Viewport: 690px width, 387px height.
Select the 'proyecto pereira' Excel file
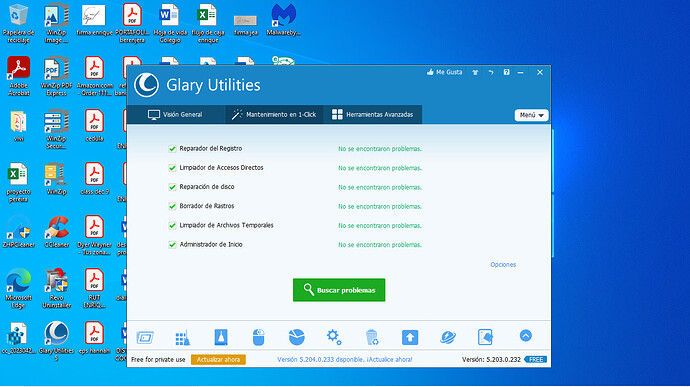18,182
